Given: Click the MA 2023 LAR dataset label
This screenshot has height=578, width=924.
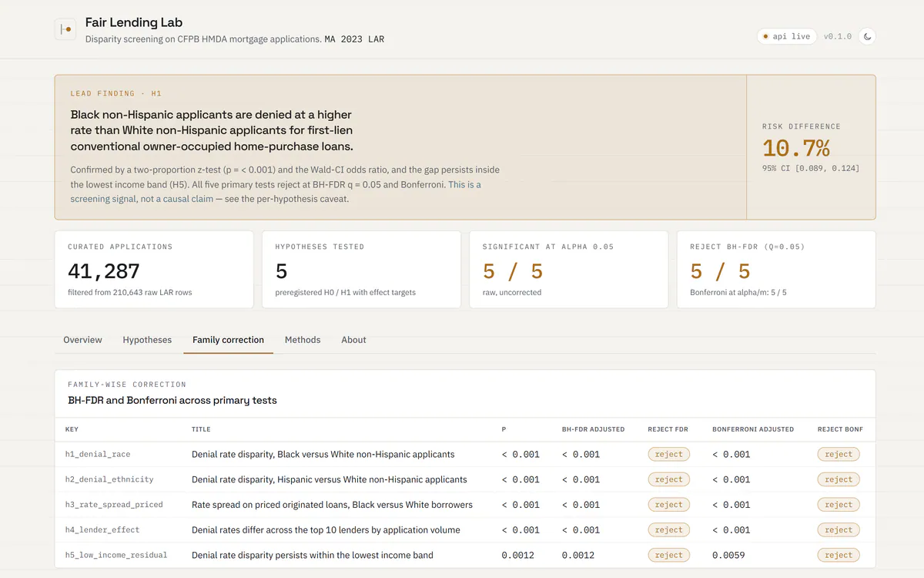Looking at the screenshot, I should click(x=354, y=39).
